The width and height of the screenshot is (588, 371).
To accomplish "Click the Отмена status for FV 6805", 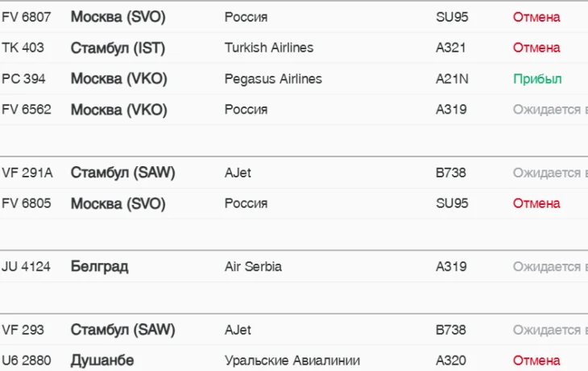I will (536, 203).
